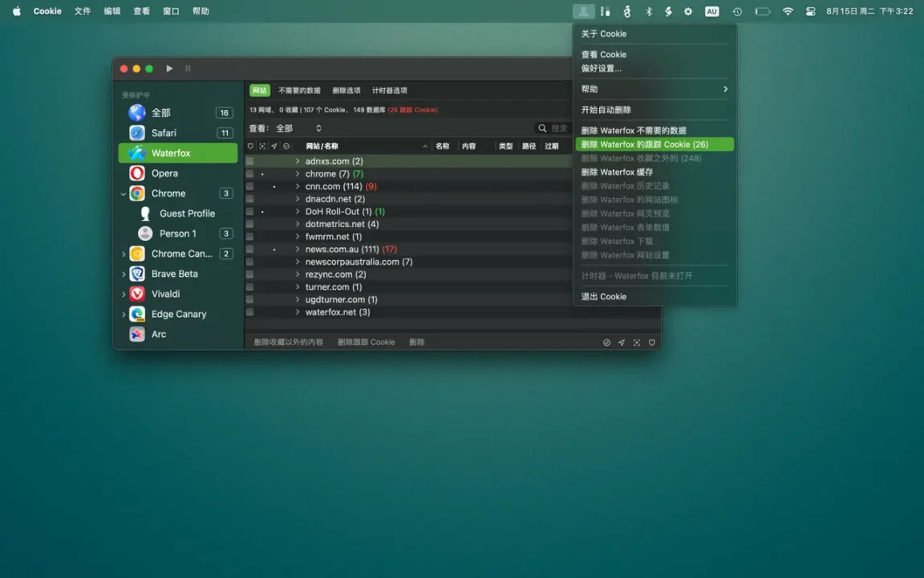Click the focus-frame icon in the table header

262,146
